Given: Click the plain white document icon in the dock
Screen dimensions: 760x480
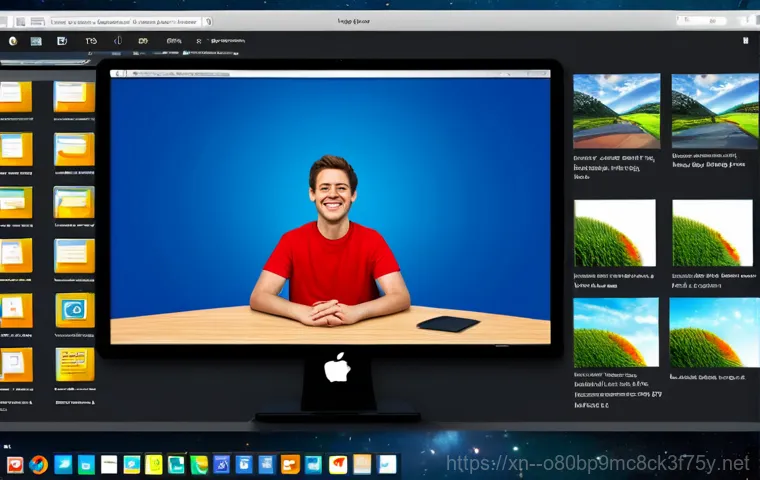Looking at the screenshot, I should (x=109, y=464).
